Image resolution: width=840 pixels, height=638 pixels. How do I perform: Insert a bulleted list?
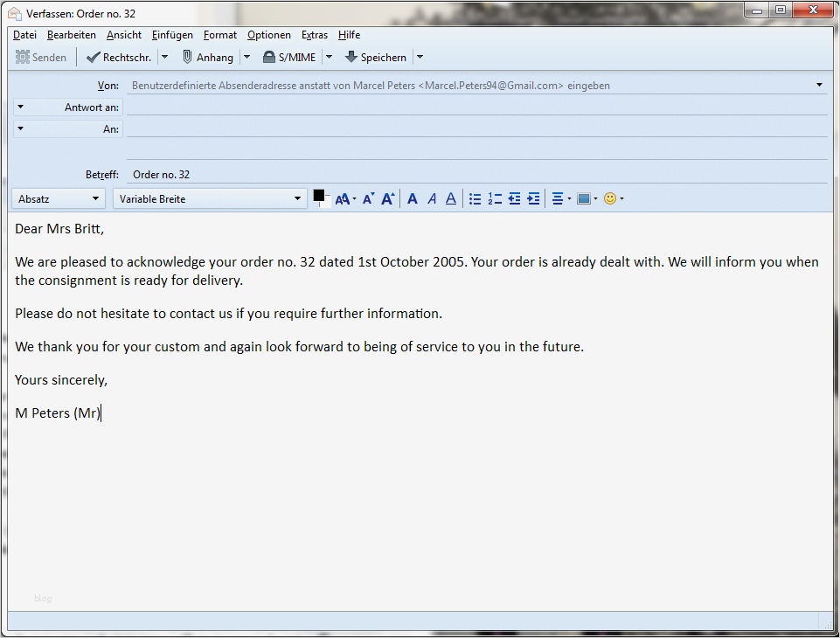(475, 198)
